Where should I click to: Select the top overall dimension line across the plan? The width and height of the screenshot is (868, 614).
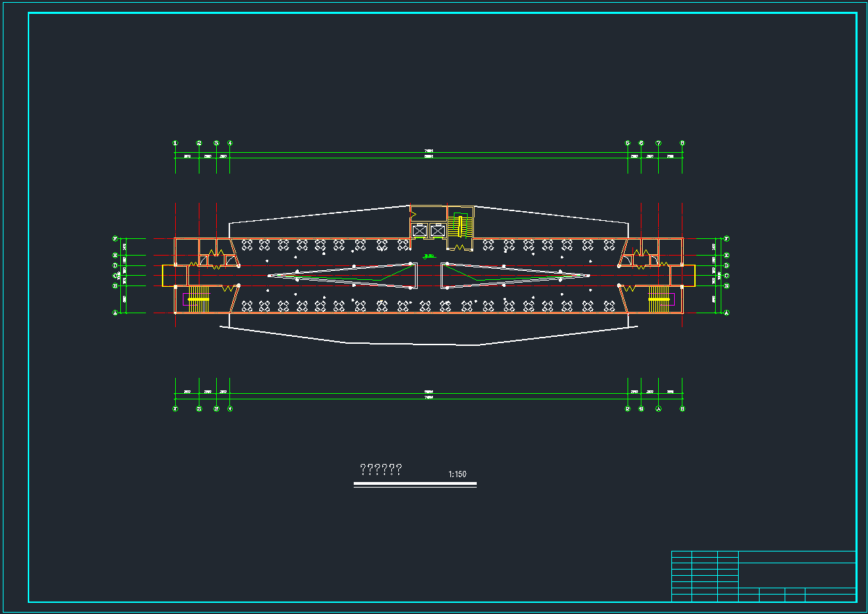[428, 152]
